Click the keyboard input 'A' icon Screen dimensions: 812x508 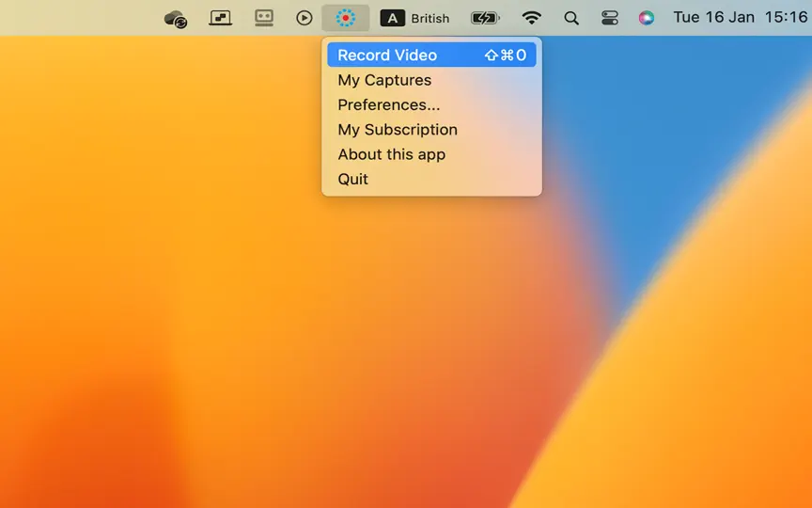pyautogui.click(x=393, y=19)
